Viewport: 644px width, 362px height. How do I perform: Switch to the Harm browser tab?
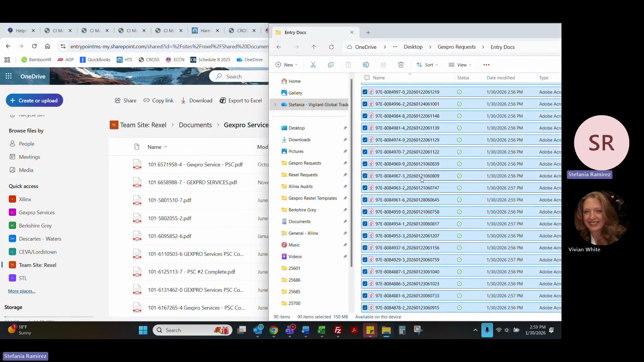pyautogui.click(x=205, y=31)
